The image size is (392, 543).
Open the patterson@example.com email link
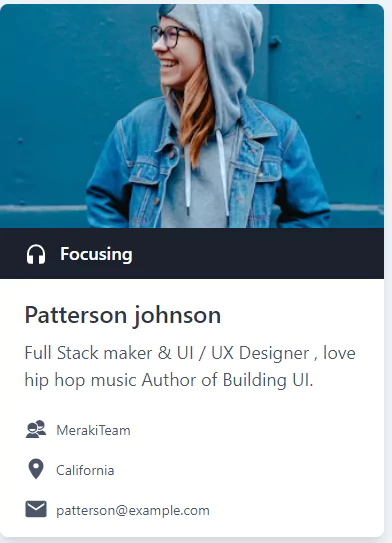tap(133, 510)
